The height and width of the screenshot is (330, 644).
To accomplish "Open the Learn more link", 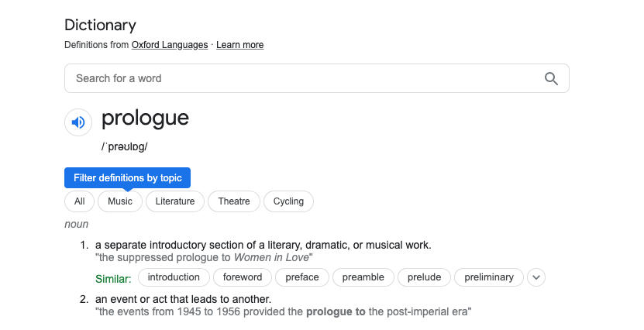I will point(239,45).
